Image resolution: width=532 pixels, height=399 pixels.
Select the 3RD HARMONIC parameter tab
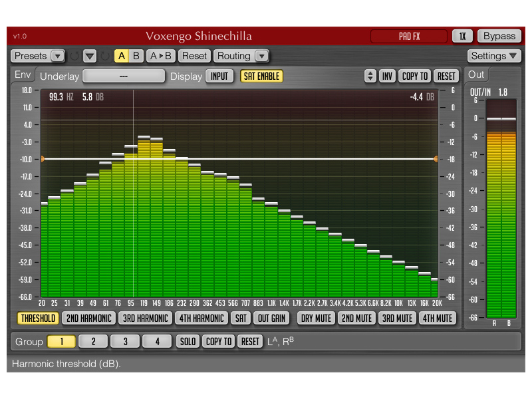[145, 319]
